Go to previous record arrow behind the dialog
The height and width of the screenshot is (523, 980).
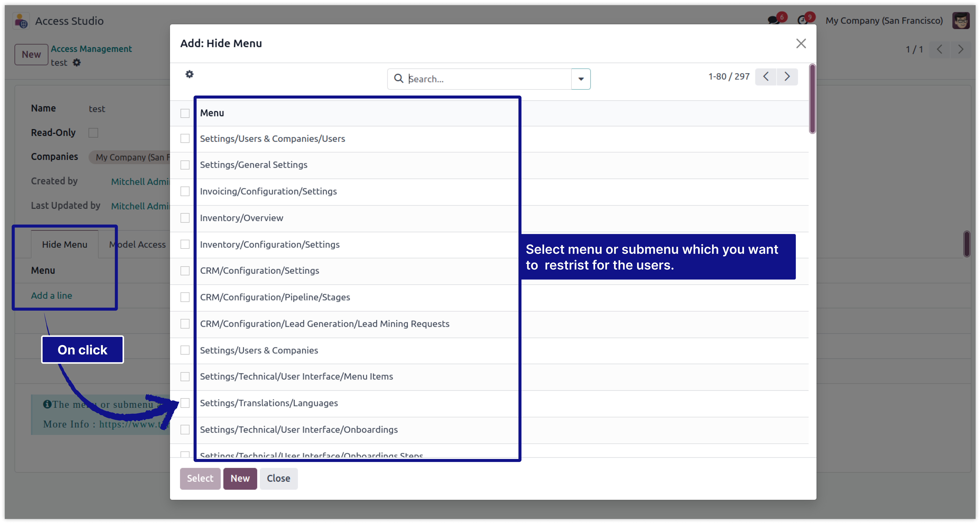pyautogui.click(x=940, y=50)
